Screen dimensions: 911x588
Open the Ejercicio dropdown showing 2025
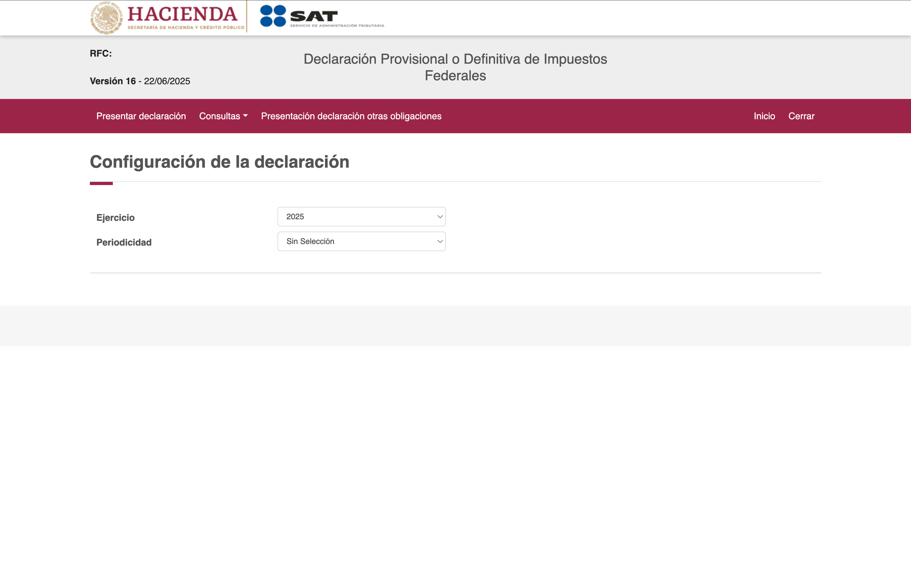point(361,217)
